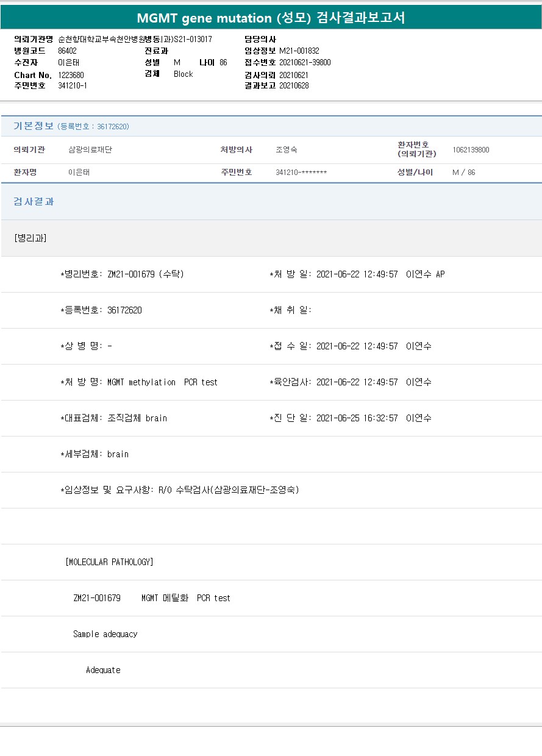Click the [MOLECULAR PATHOLOGY] heading
Viewport: 542px width, 756px height.
tap(109, 562)
